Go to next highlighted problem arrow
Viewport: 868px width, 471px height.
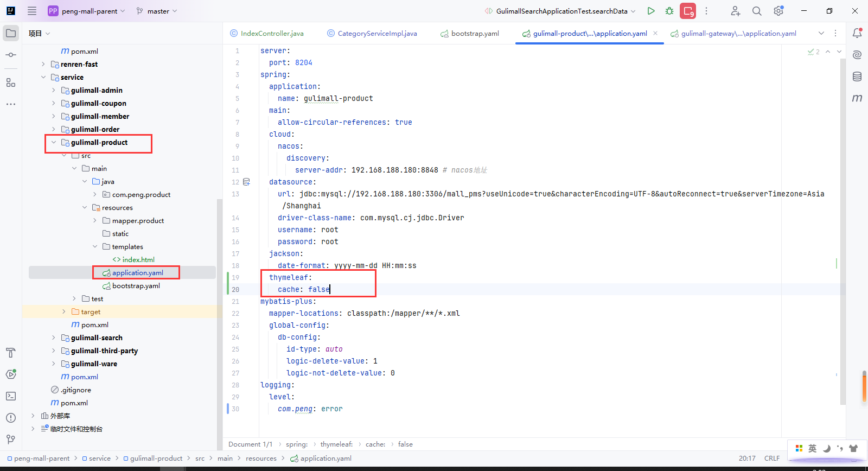pos(839,52)
